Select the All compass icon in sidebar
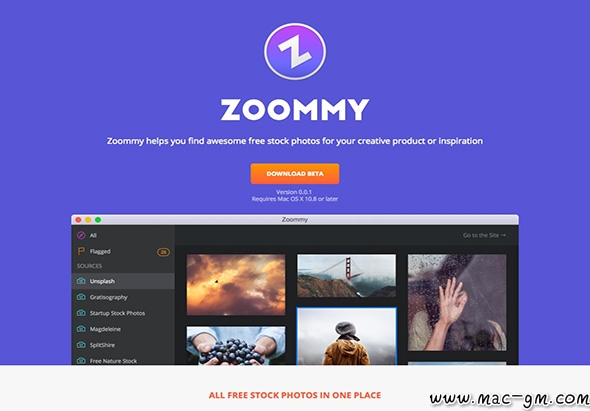The height and width of the screenshot is (411, 590). (x=81, y=235)
